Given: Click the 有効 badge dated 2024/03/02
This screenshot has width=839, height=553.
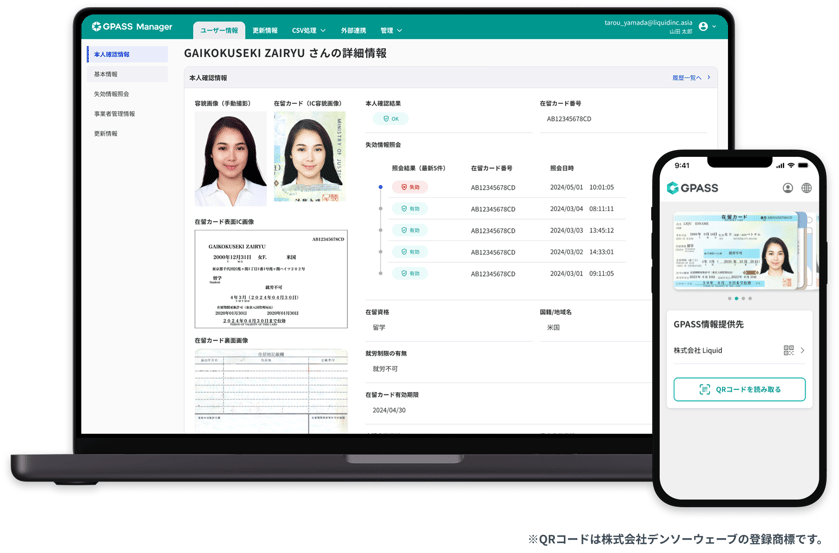Looking at the screenshot, I should [x=410, y=252].
